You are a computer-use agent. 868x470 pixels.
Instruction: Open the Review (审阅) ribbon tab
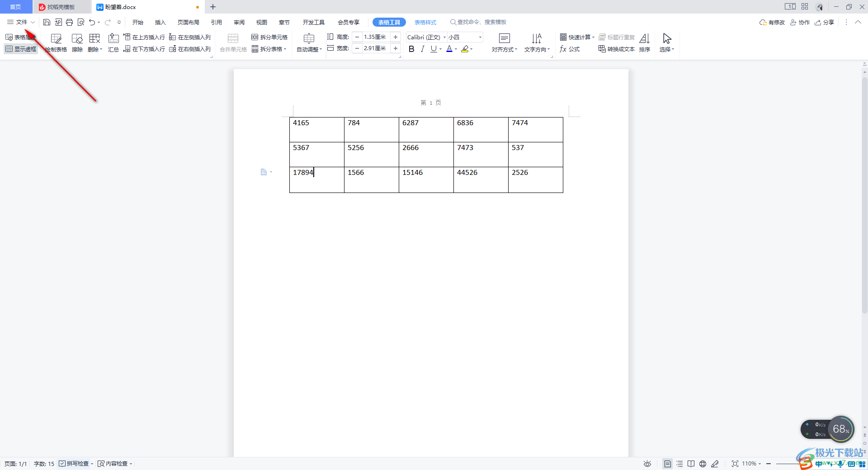click(239, 22)
